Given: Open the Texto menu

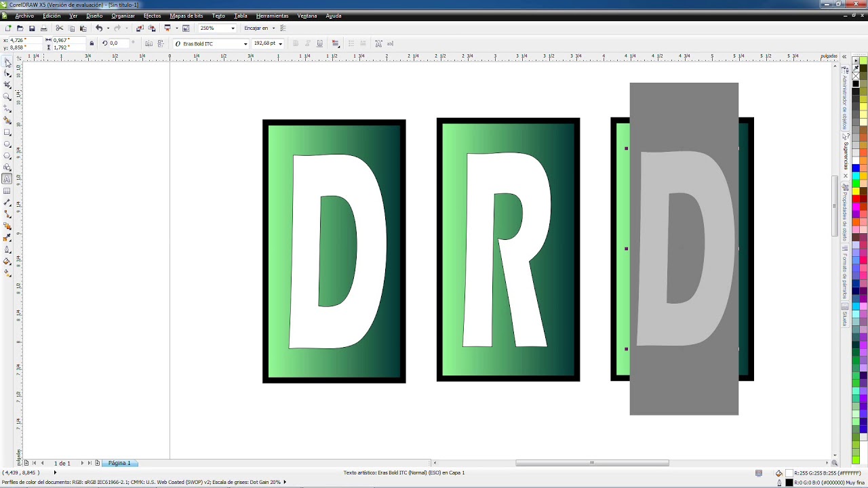Looking at the screenshot, I should pos(218,16).
